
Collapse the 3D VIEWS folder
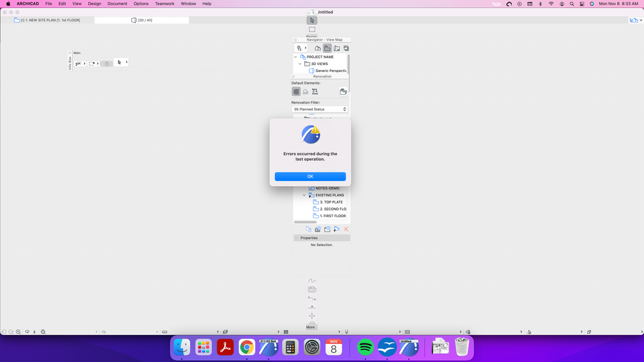coord(300,64)
